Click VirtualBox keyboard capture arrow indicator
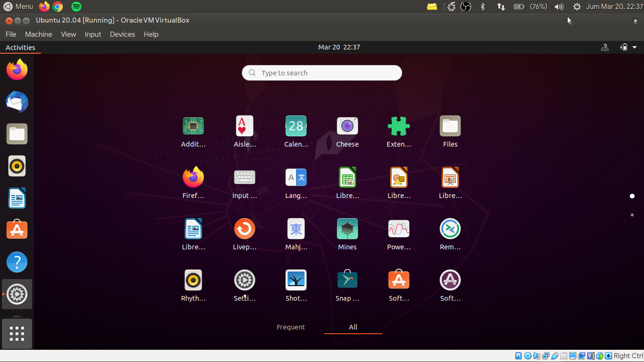Viewport: 644px width, 362px height. [609, 356]
